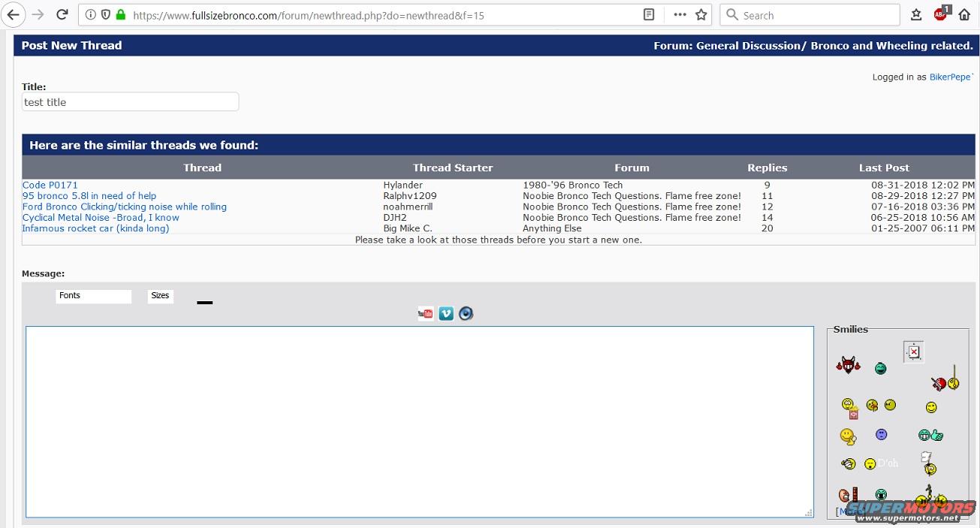Insert D'oh smiley

[881, 463]
